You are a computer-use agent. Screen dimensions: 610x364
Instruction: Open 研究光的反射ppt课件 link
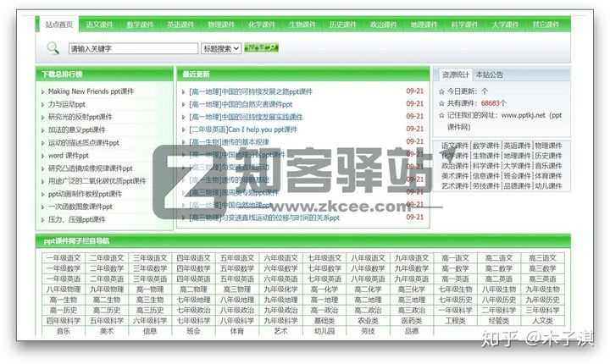click(x=80, y=117)
